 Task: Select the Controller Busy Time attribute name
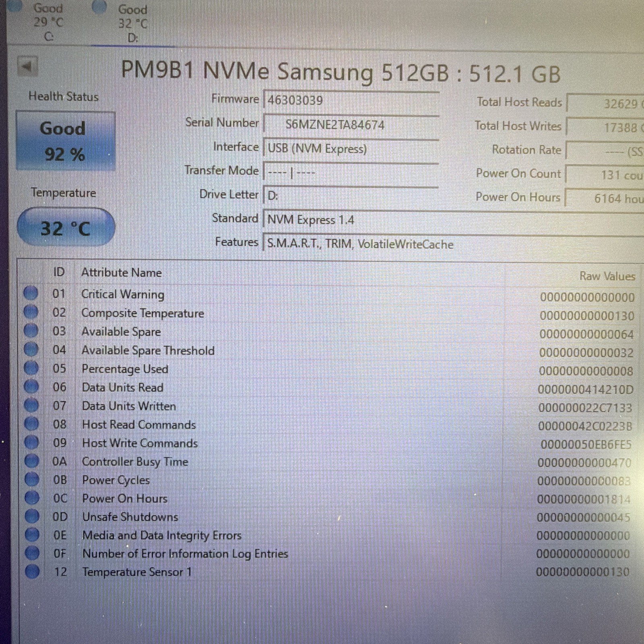pyautogui.click(x=135, y=462)
